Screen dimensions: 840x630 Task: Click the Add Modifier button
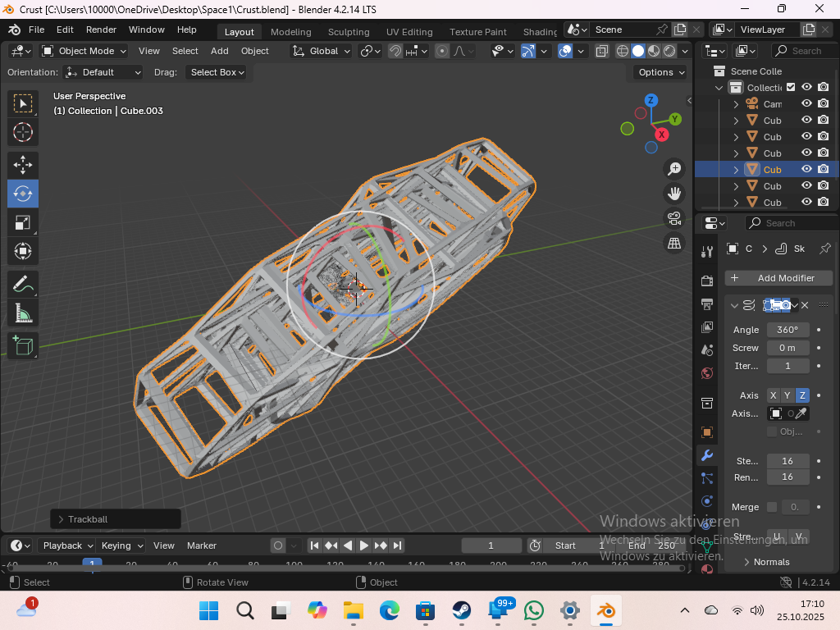click(x=778, y=278)
